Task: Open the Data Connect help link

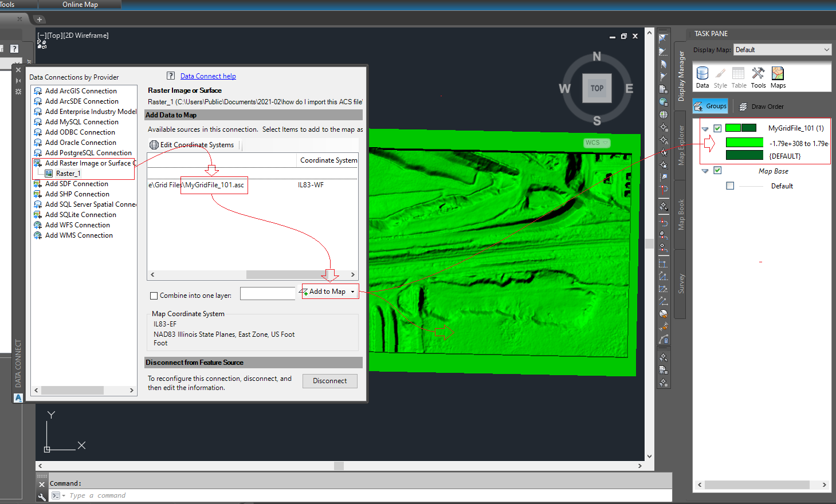Action: coord(207,76)
